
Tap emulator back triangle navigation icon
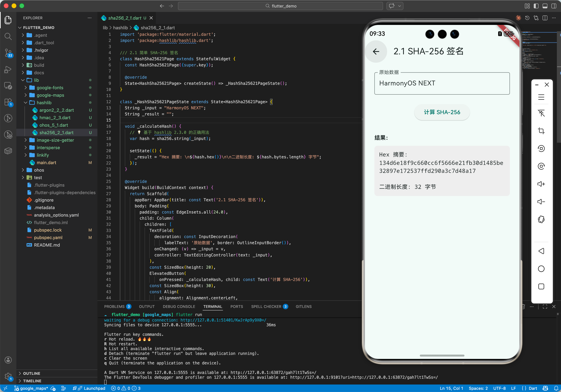point(541,251)
